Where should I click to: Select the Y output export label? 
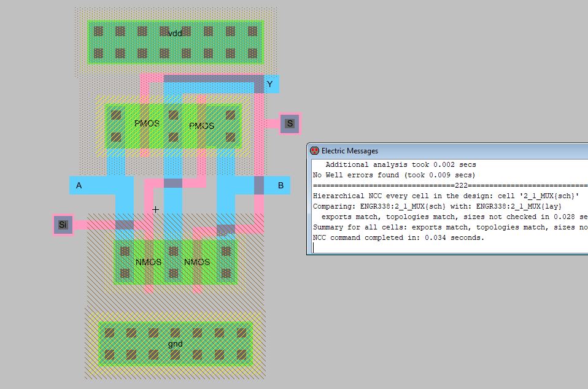269,84
